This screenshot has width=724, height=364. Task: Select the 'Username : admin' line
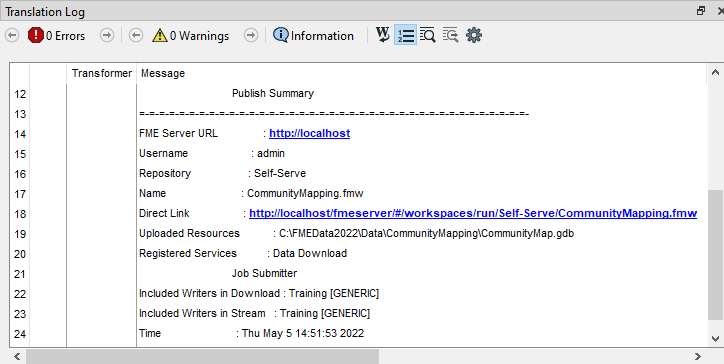(x=212, y=153)
